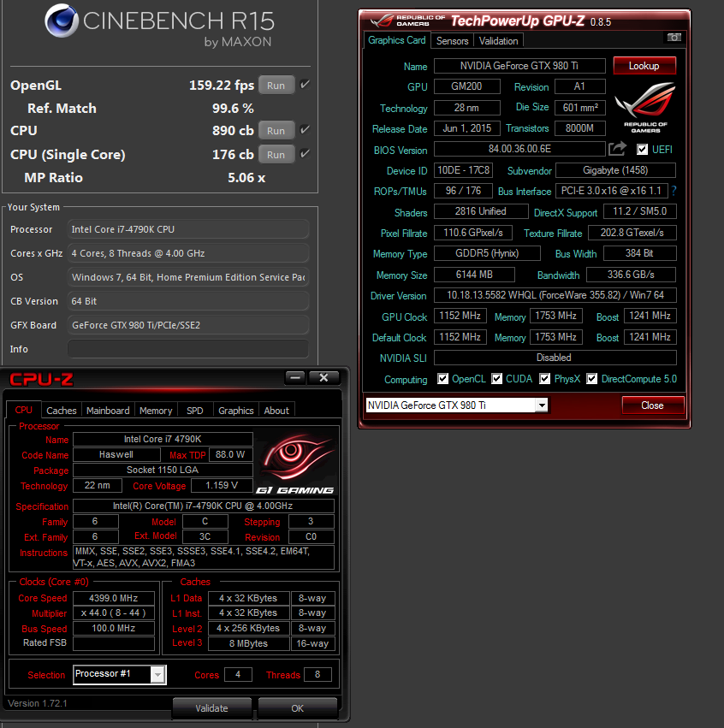This screenshot has height=728, width=724.
Task: Switch to the Validation tab in GPU-Z
Action: click(498, 41)
